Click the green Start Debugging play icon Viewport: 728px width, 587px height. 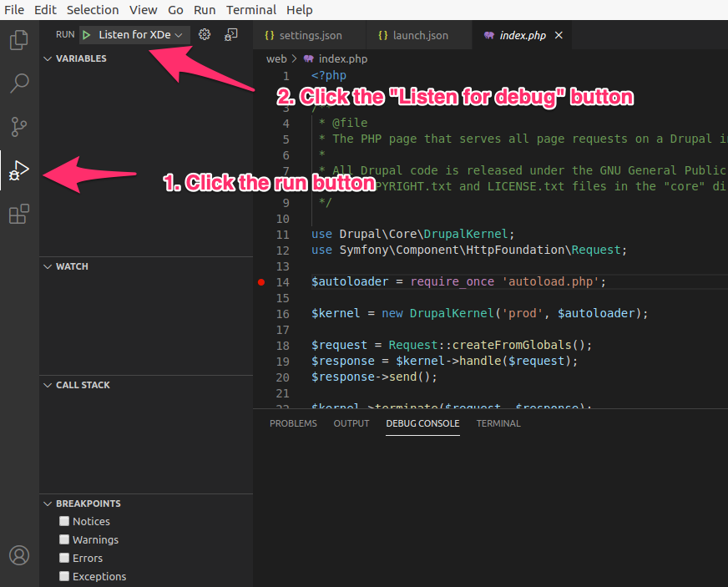(x=86, y=35)
